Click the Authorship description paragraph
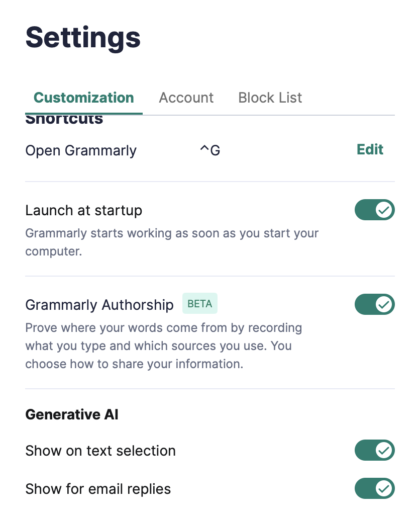The height and width of the screenshot is (517, 420). (163, 346)
